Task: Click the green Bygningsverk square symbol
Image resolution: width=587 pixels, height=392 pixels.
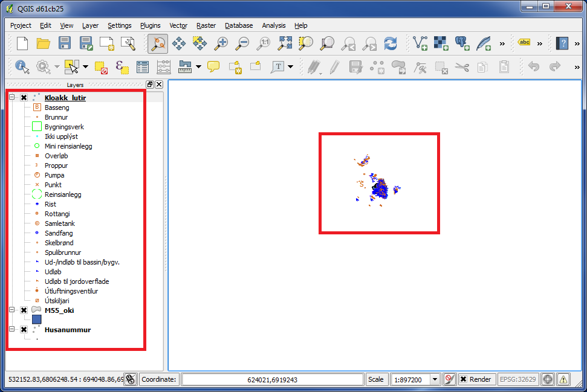Action: [x=37, y=126]
